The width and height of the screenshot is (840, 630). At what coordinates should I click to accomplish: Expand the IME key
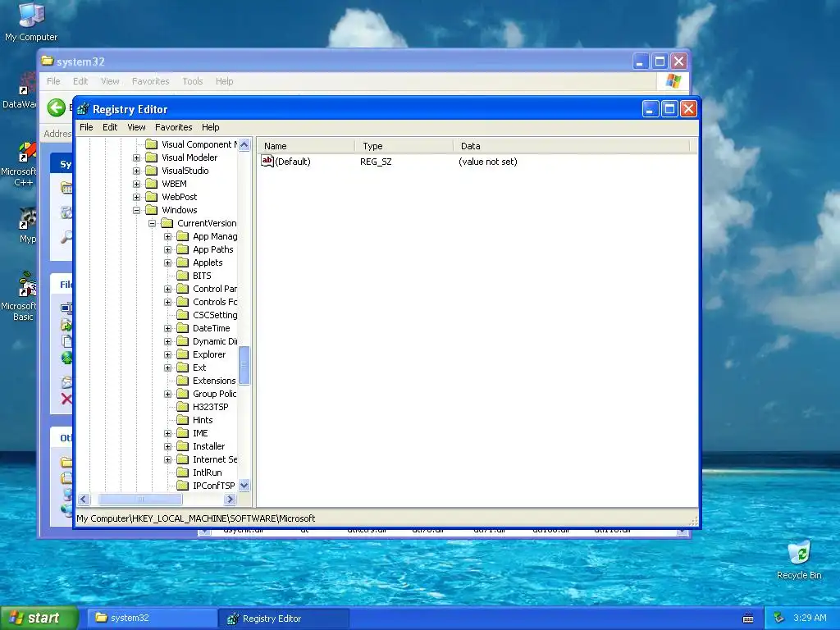coord(167,433)
